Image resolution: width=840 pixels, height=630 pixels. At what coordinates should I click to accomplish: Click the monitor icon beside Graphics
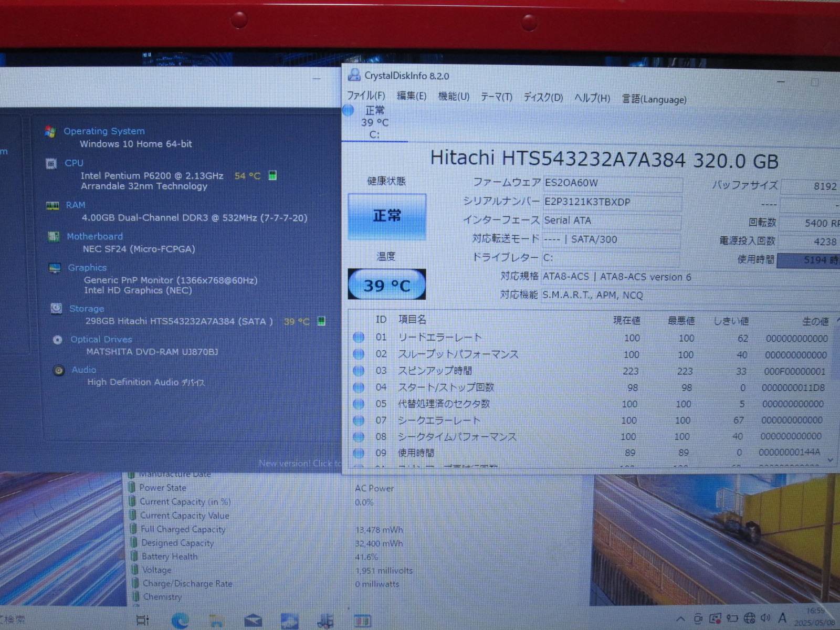click(x=55, y=268)
